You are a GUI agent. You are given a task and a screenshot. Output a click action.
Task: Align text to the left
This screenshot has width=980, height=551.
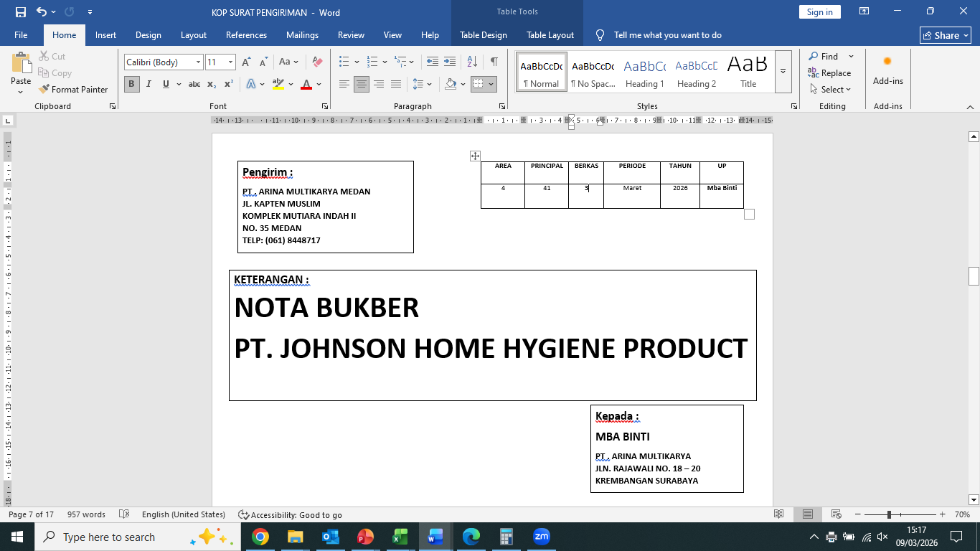(344, 84)
